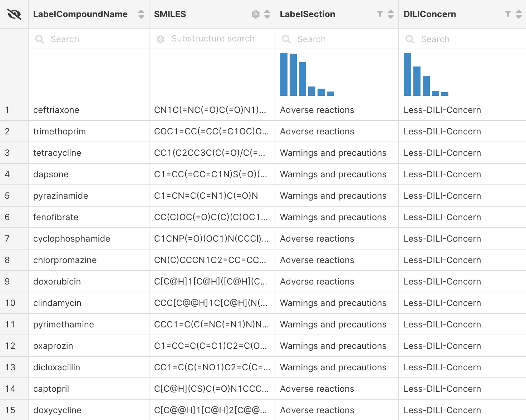Sort the DILIConcern column

(519, 14)
